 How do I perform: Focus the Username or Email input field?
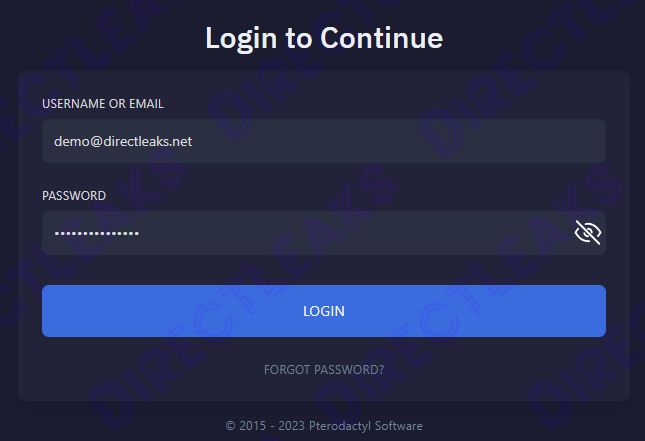323,141
